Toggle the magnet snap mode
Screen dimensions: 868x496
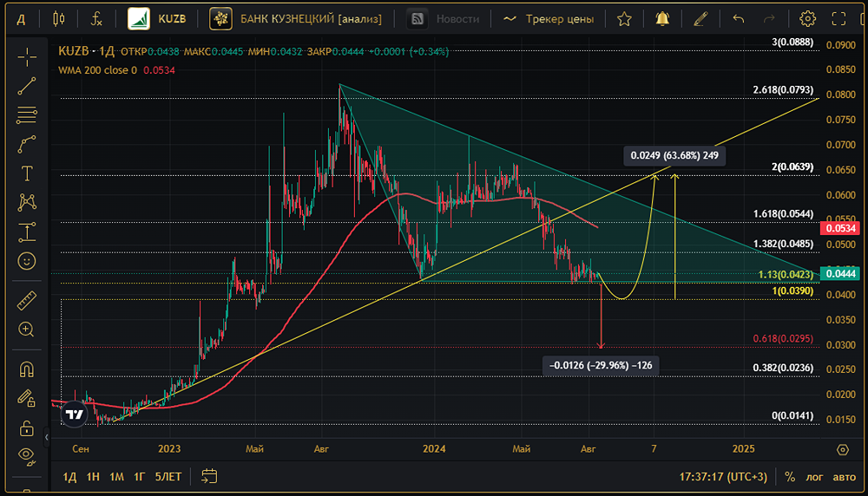(27, 369)
